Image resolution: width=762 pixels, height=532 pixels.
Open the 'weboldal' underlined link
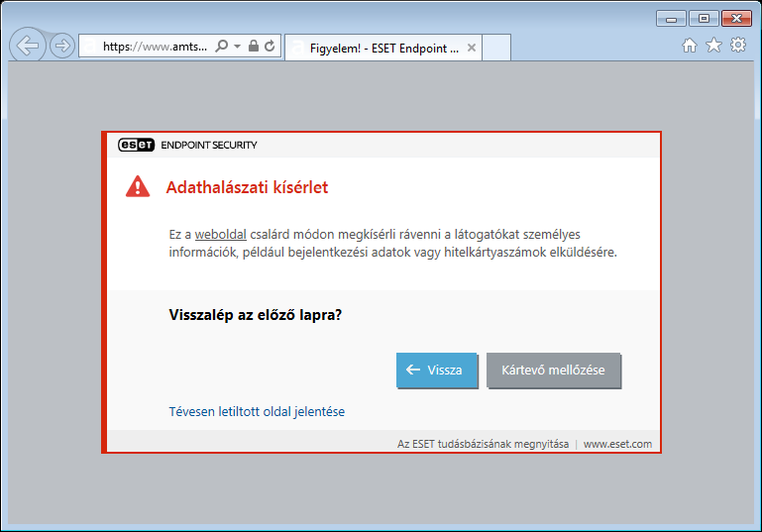point(220,235)
